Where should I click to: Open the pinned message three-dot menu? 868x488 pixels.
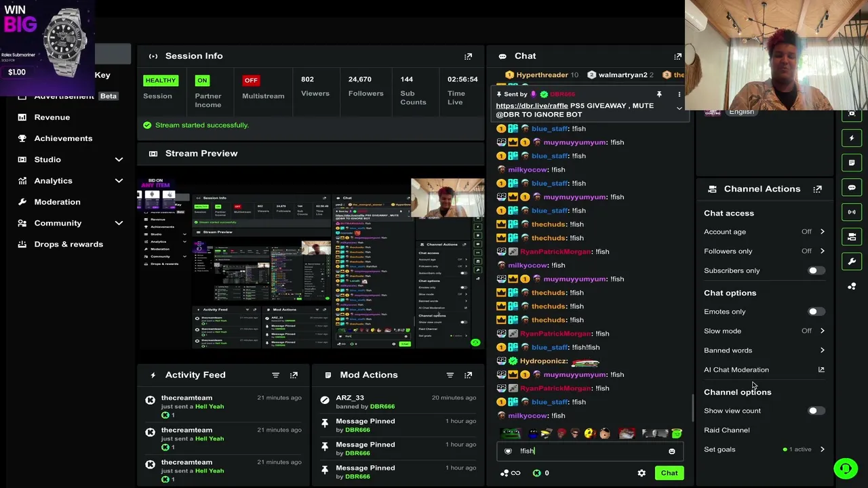click(x=679, y=94)
